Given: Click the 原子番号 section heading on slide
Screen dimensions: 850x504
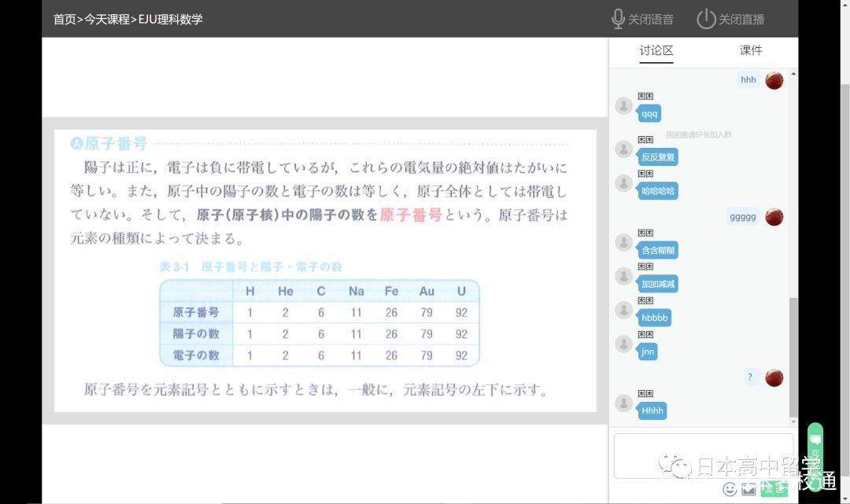Looking at the screenshot, I should 109,143.
